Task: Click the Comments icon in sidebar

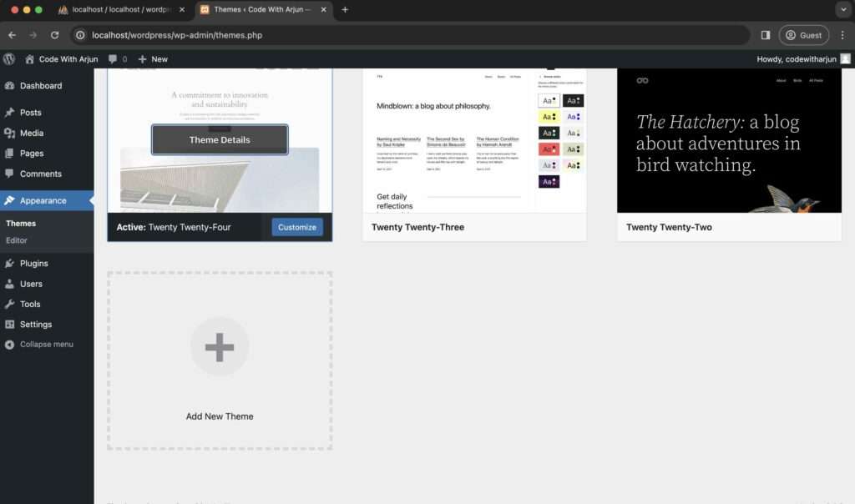Action: (x=9, y=174)
